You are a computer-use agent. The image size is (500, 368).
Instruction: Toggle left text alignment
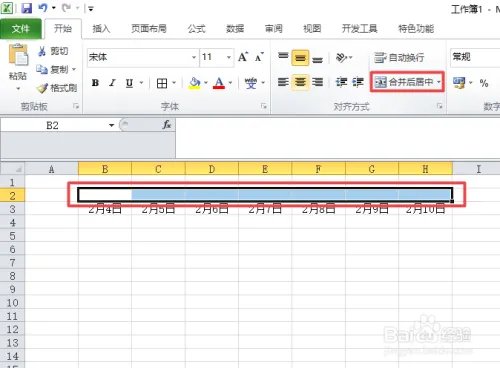point(283,82)
